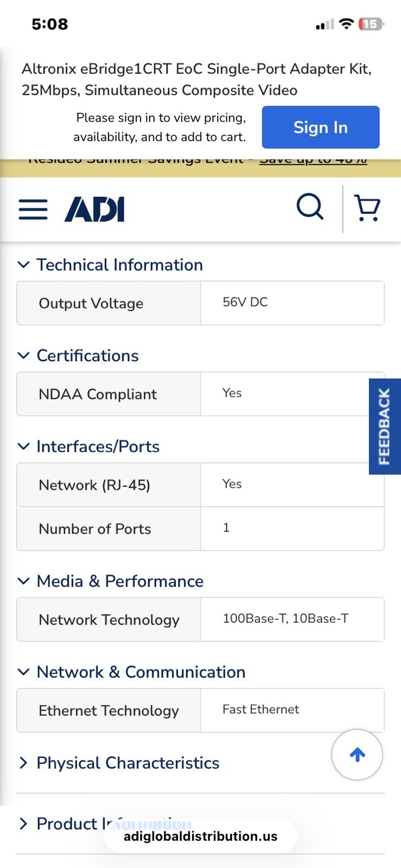Tap the adiglobaldistribution.us address bar
401x868 pixels.
[200, 836]
